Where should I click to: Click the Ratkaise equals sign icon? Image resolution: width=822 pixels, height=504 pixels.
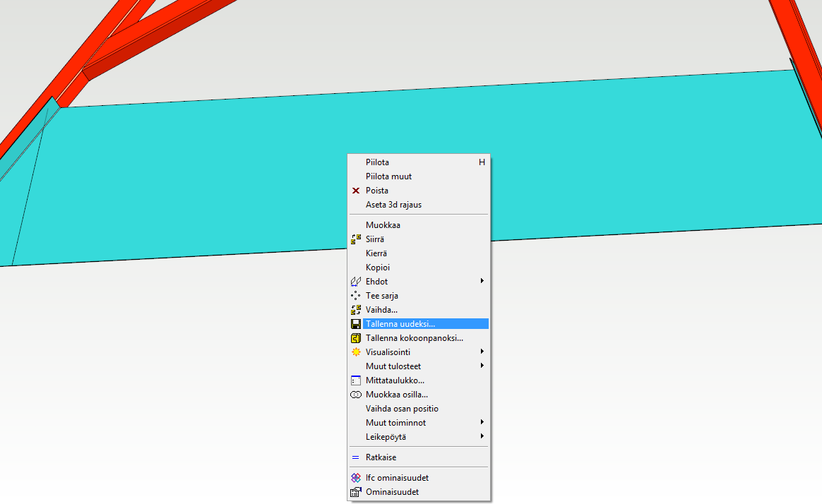tap(355, 458)
